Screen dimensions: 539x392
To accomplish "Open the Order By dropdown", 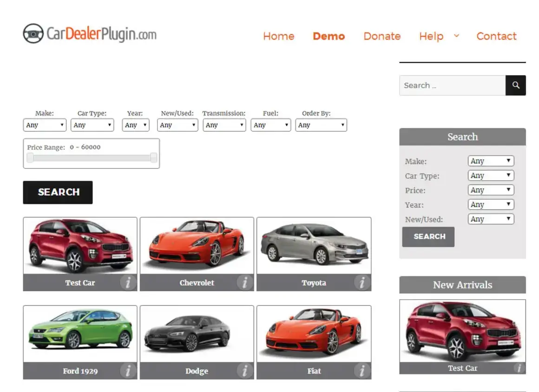I will (x=321, y=124).
